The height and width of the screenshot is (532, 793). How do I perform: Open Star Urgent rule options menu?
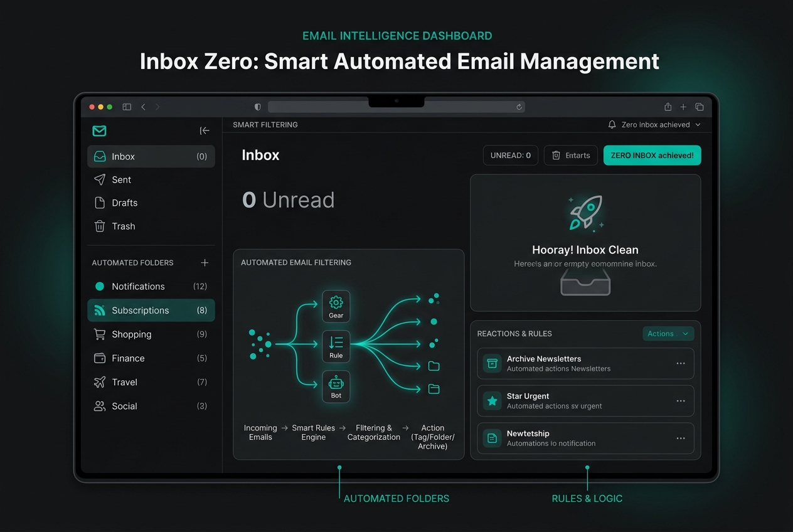[x=681, y=401]
